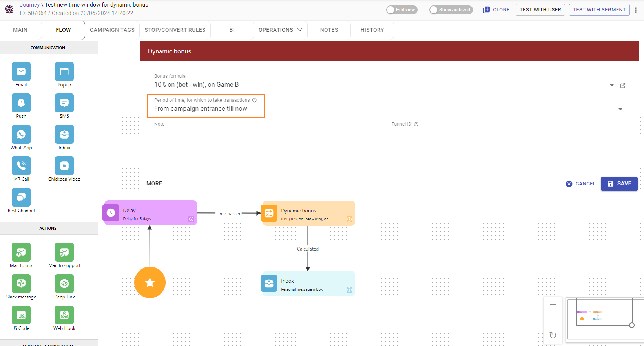
Task: Click the IVR Call icon
Action: coord(21,166)
